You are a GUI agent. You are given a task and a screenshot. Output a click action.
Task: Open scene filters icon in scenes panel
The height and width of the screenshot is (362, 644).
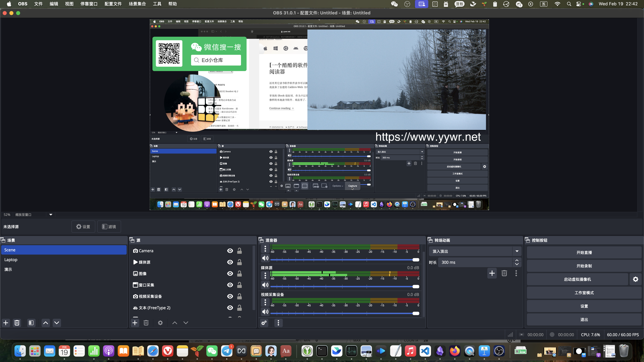(31, 323)
